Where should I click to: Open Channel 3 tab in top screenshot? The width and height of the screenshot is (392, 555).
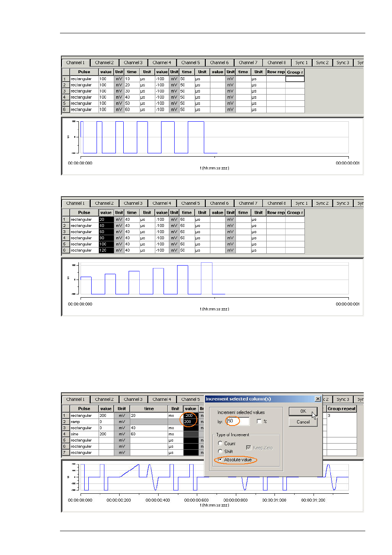(133, 63)
